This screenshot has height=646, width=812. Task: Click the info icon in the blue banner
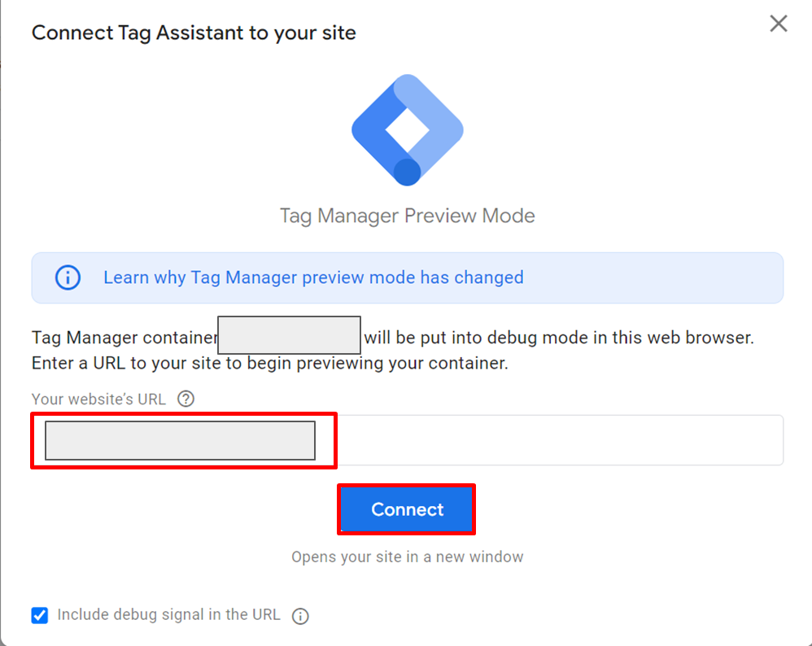pos(68,277)
